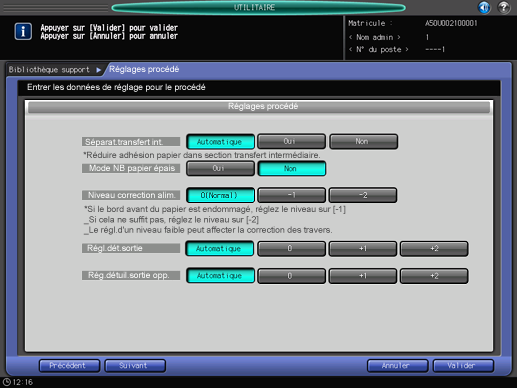Viewport: 517px width, 388px height.
Task: Enable Mode NB papier épais with Oui
Action: [x=220, y=168]
